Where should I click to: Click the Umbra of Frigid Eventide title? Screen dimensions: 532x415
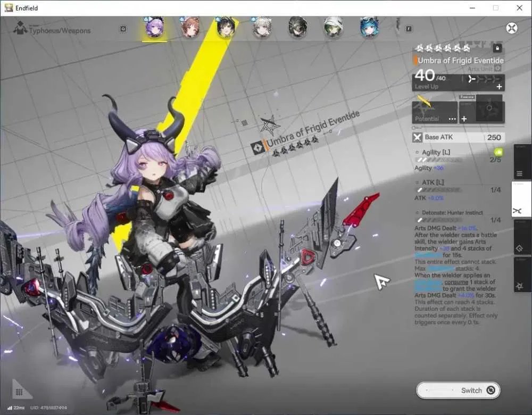[x=460, y=61]
